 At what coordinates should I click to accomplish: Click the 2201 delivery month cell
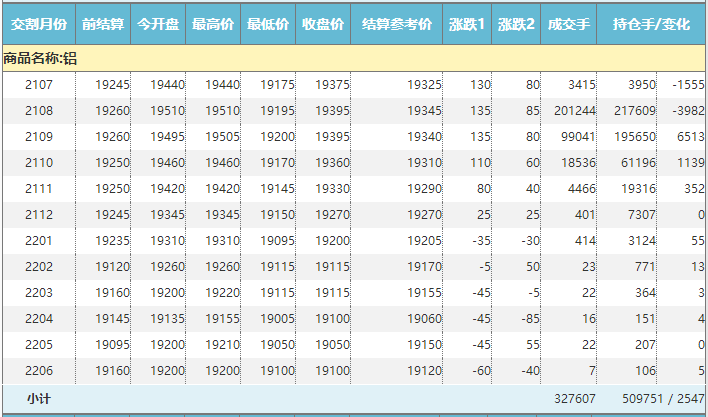[38, 241]
